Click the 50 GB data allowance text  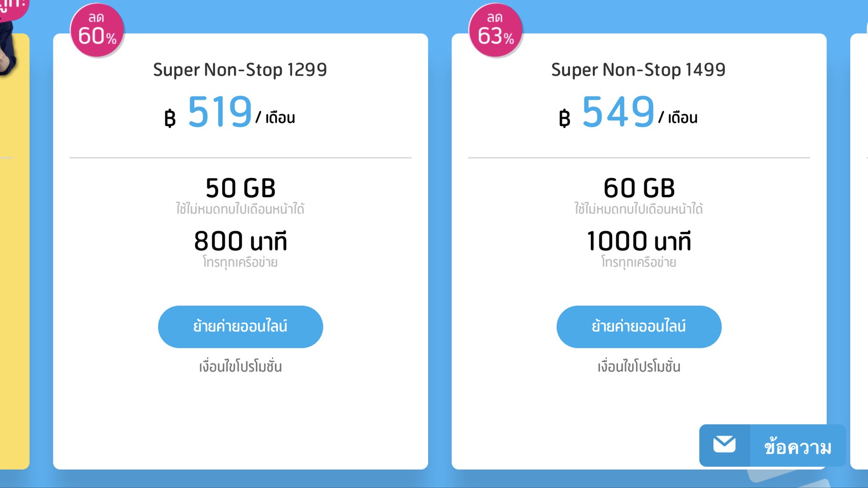(x=241, y=188)
